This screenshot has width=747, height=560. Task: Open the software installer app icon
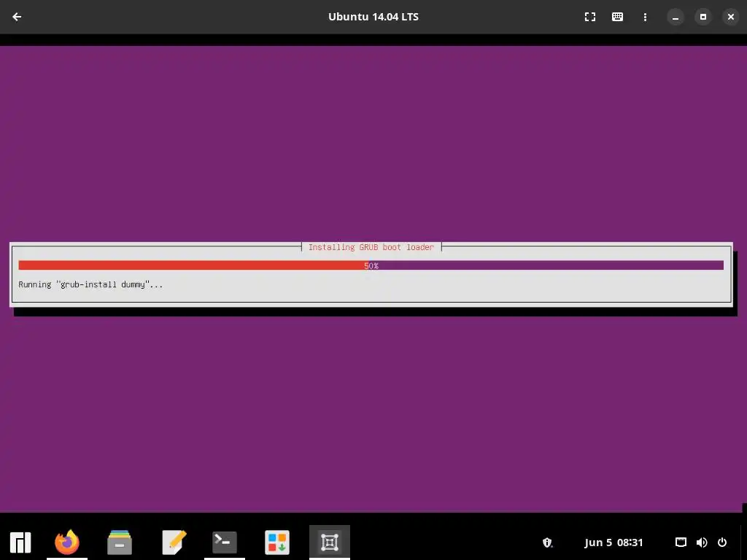click(276, 542)
